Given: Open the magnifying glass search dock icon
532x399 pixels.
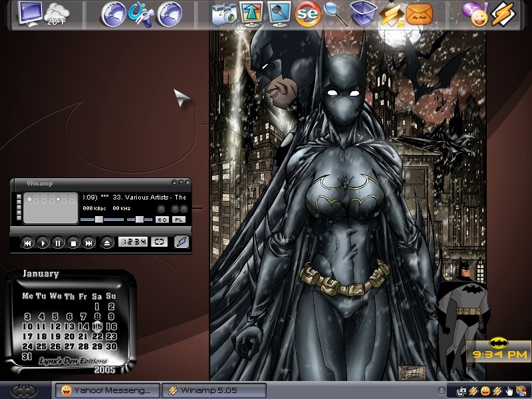Looking at the screenshot, I should (x=336, y=13).
